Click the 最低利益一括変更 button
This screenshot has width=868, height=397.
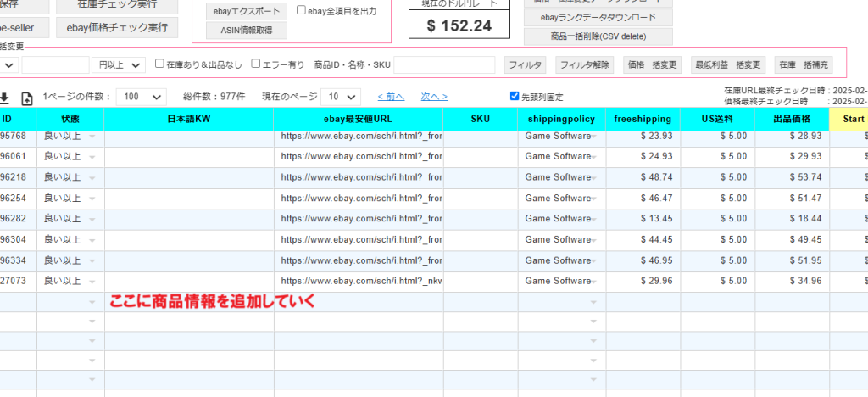tap(728, 64)
